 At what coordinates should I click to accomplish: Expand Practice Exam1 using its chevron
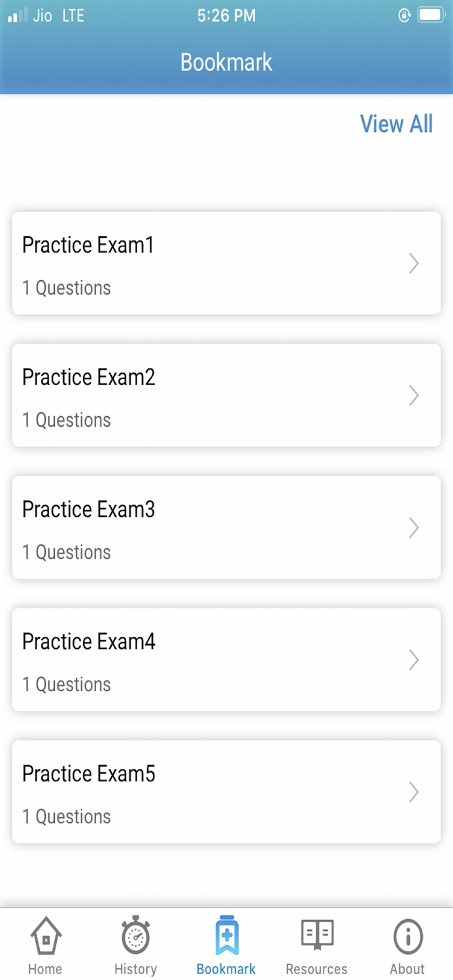coord(414,263)
